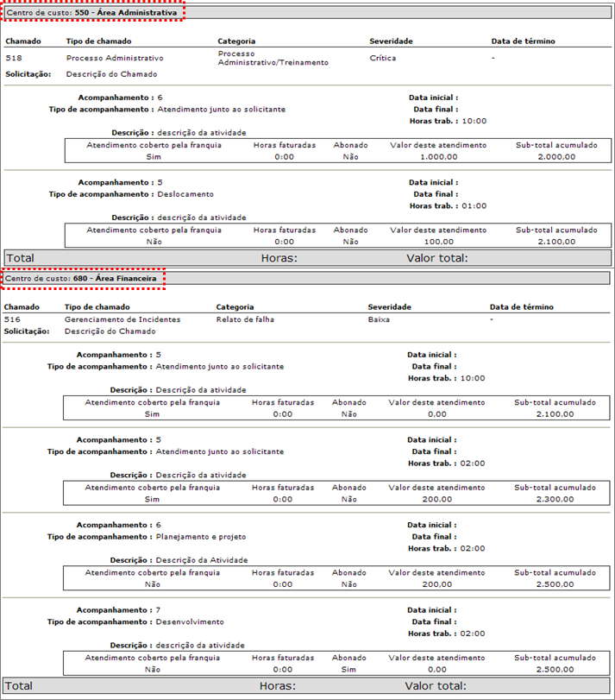This screenshot has height=700, width=615.
Task: Click the 2.000,00 accumulated sub-total cell
Action: (556, 157)
